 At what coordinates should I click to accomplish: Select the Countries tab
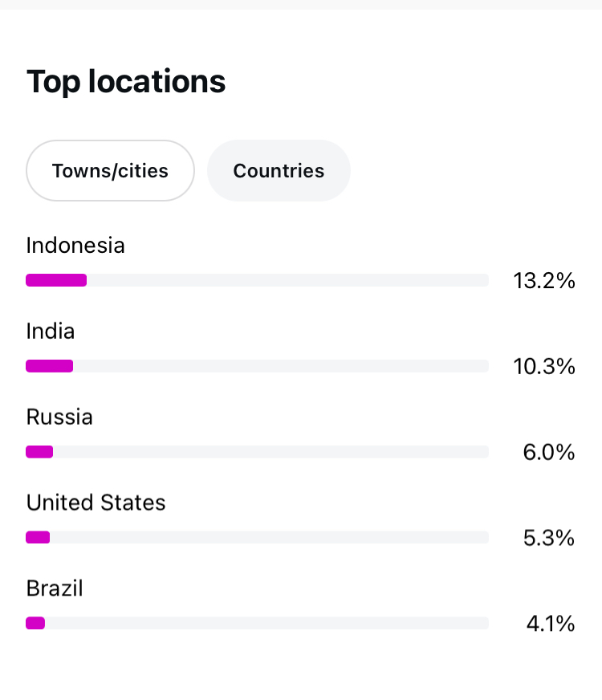tap(279, 171)
